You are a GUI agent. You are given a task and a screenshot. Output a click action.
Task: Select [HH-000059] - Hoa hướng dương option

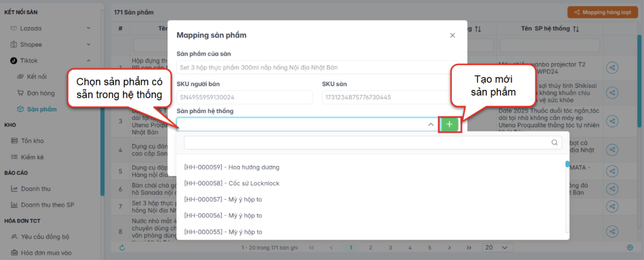coord(232,167)
